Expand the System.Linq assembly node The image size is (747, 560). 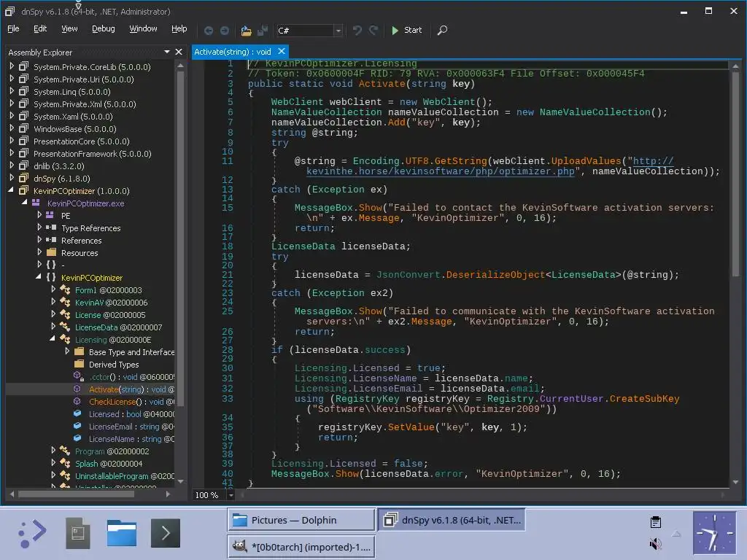[x=12, y=91]
